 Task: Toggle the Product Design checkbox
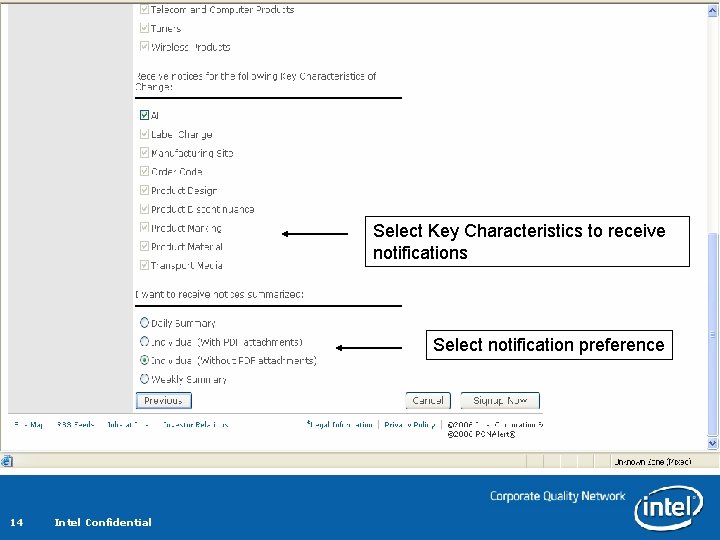coord(144,190)
